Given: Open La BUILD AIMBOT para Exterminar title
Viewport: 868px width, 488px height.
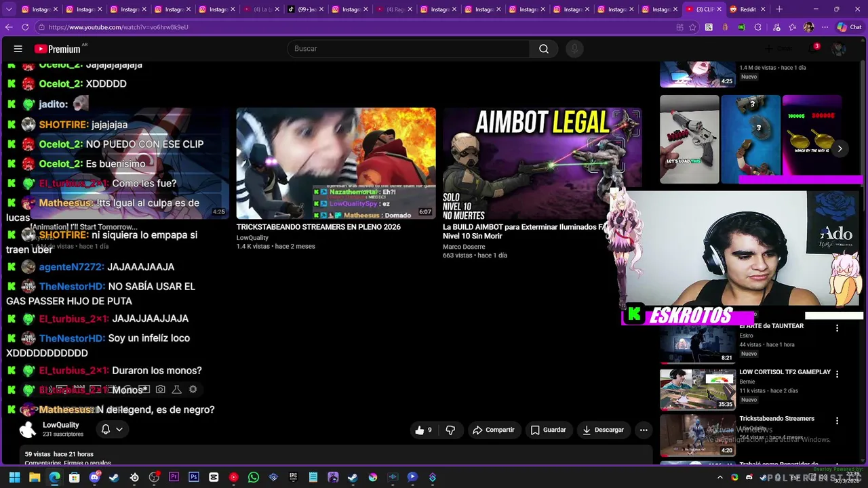Looking at the screenshot, I should [x=524, y=231].
